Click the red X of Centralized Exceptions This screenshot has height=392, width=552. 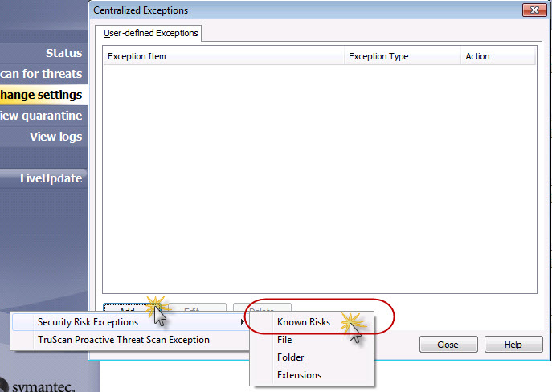pos(534,10)
